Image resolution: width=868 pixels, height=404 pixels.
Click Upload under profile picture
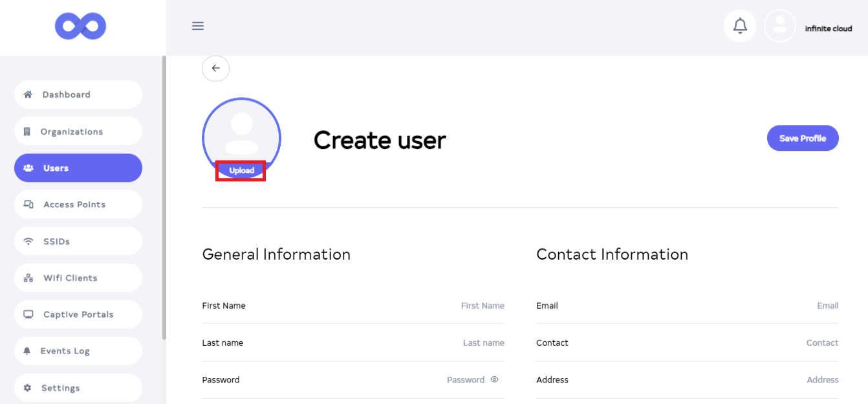click(241, 171)
